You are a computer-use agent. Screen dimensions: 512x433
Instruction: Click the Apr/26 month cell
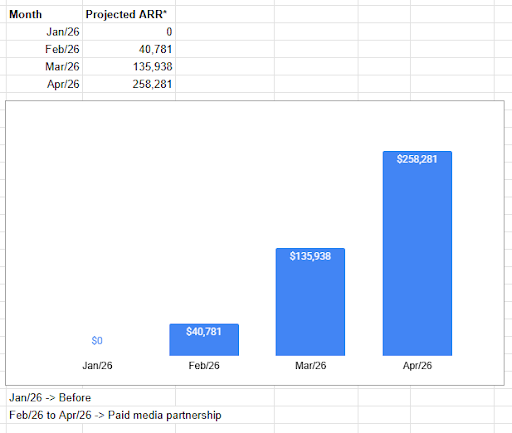tap(44, 84)
